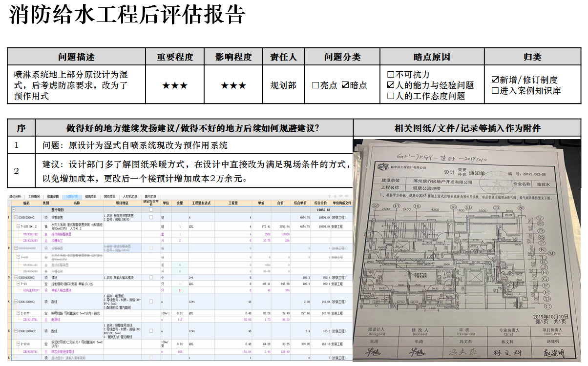This screenshot has width=588, height=366.
Task: Collapse item 030904008001 模块 node
Action: (16, 277)
